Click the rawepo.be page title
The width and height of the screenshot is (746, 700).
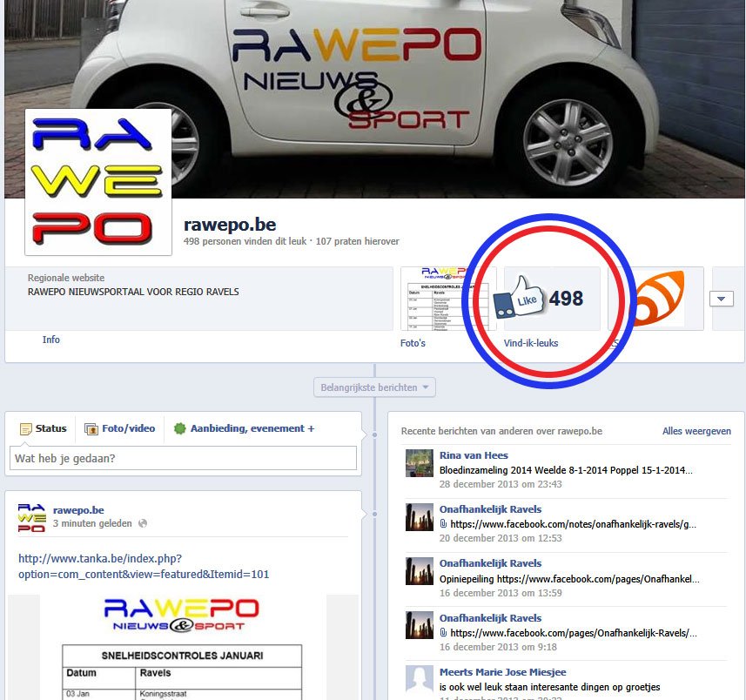click(x=230, y=225)
